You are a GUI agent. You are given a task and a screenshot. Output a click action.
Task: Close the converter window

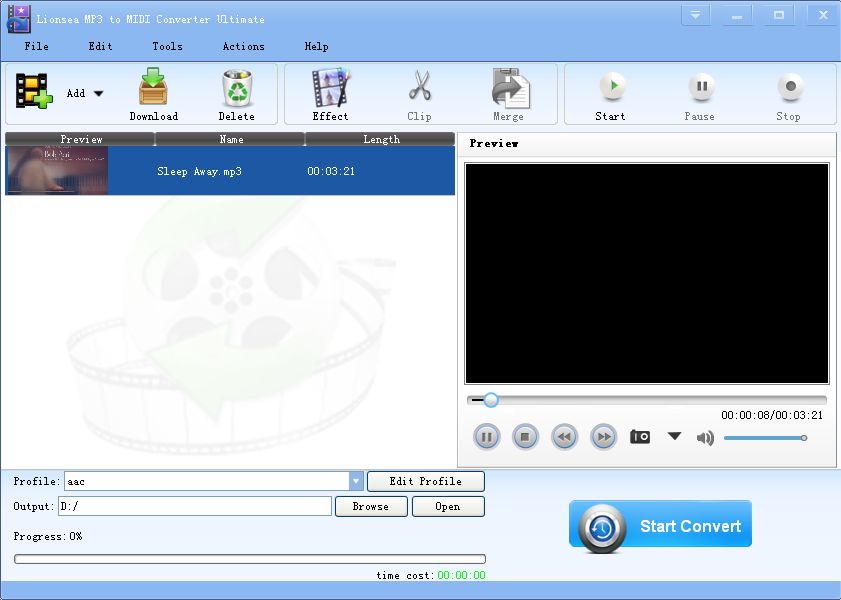824,16
